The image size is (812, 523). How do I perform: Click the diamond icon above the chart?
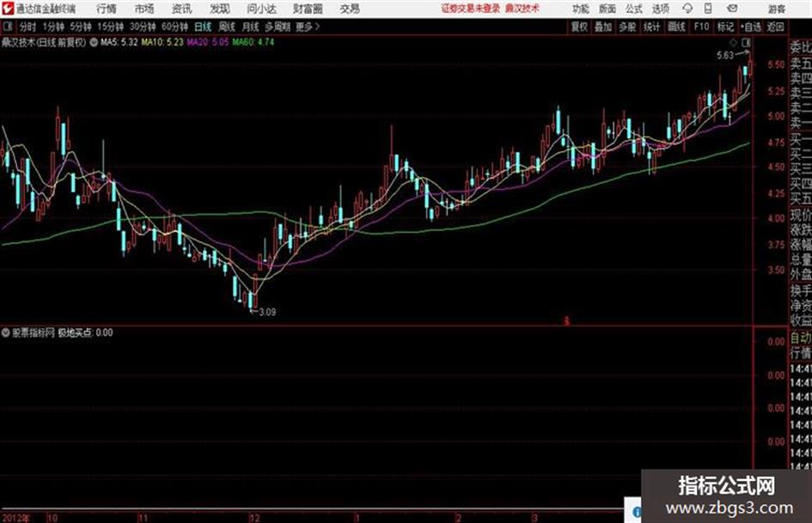point(733,42)
